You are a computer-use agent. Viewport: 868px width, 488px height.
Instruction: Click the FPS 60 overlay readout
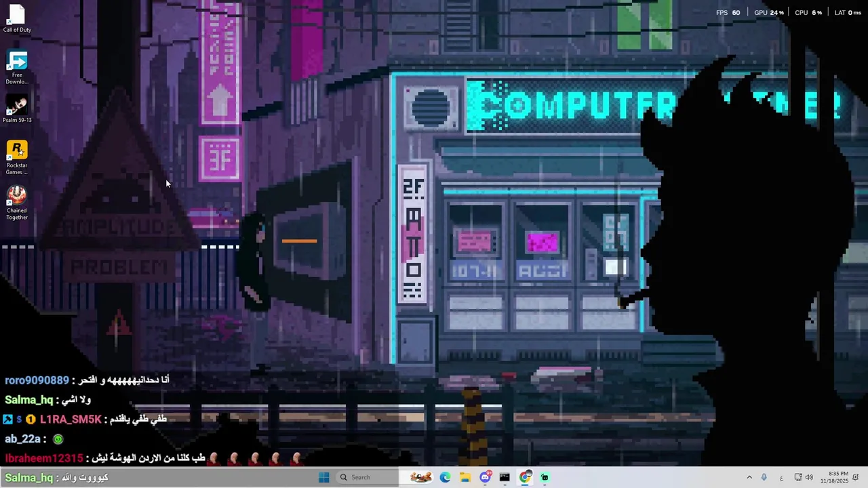pos(728,13)
